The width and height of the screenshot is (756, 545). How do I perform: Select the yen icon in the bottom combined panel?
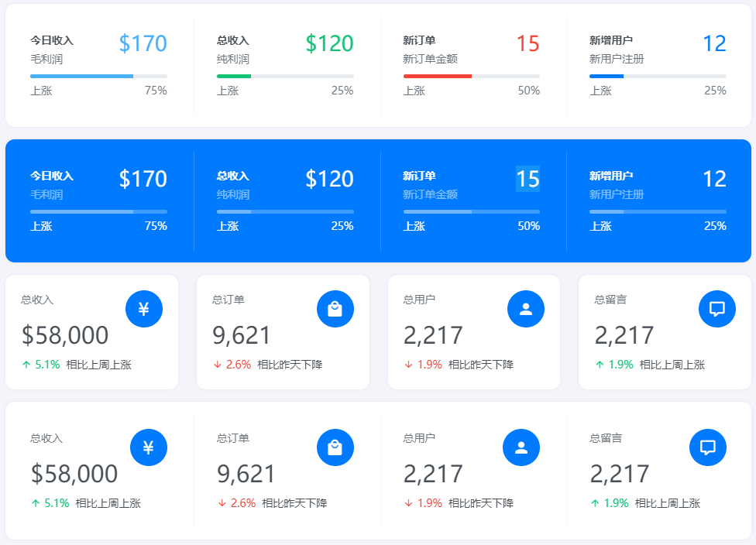pyautogui.click(x=149, y=447)
